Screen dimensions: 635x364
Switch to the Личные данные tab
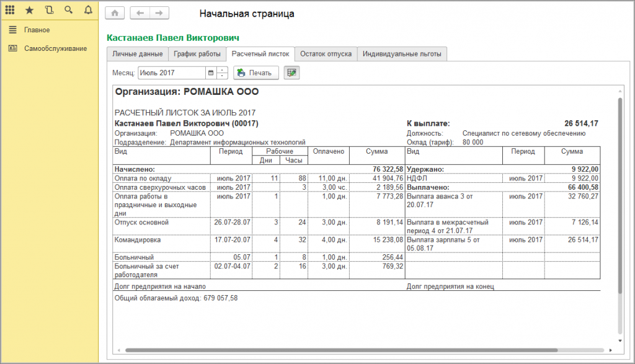point(138,54)
